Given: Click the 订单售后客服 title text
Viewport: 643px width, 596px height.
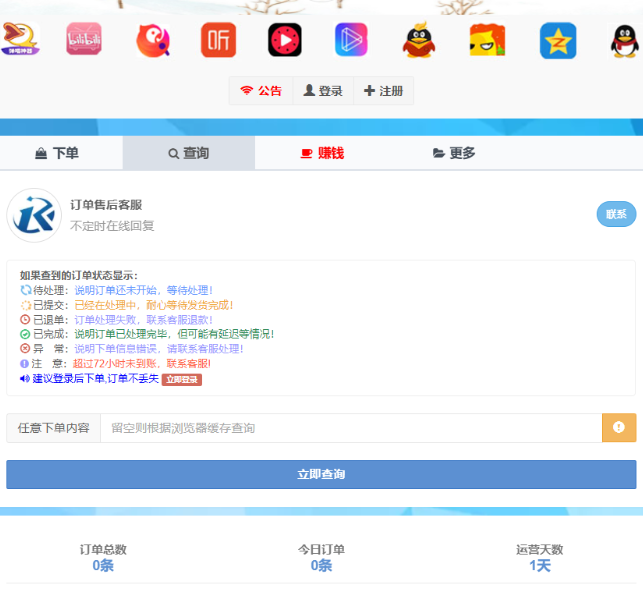Looking at the screenshot, I should 106,205.
